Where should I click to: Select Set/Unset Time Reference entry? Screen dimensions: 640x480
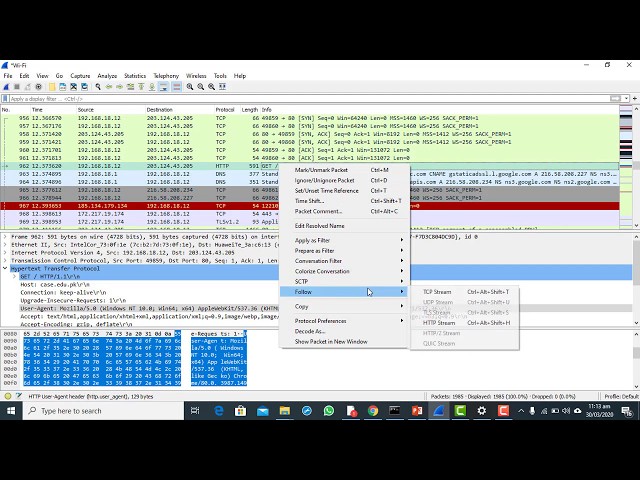[x=345, y=191]
